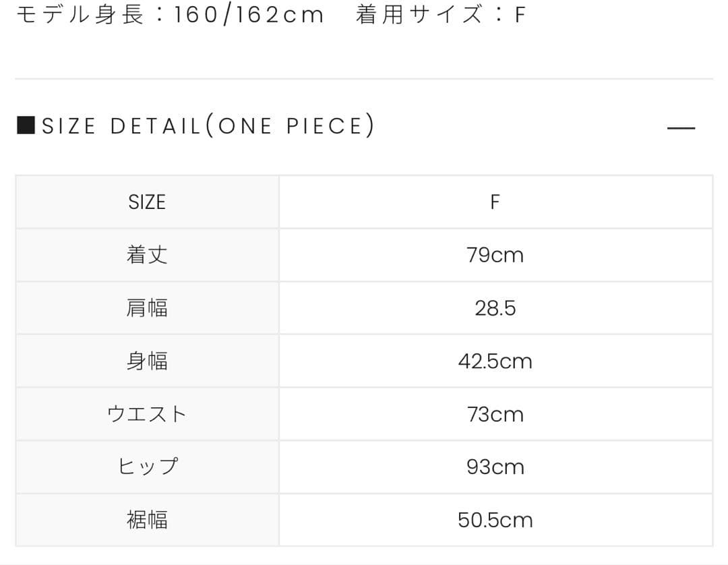This screenshot has height=565, width=728.
Task: Click the ヒップ label cell
Action: (146, 467)
